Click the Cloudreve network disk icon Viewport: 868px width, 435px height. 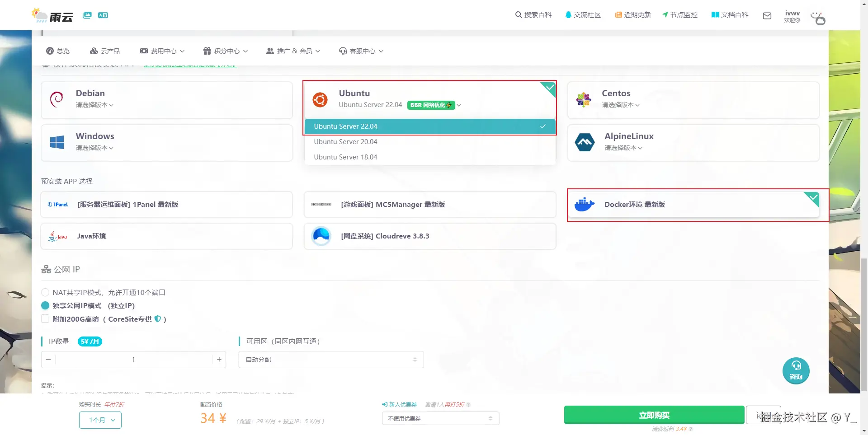[x=321, y=236]
